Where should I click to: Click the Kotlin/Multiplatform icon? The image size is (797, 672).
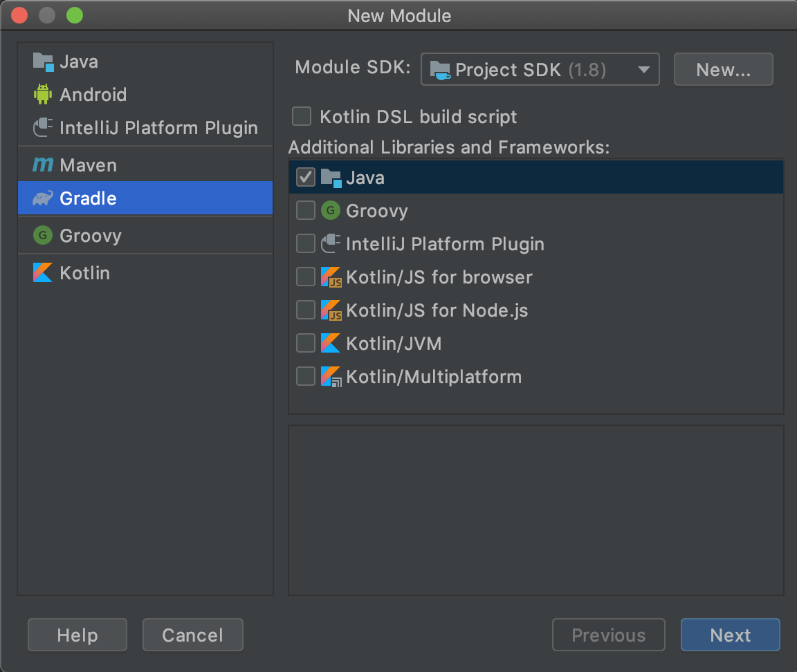click(331, 376)
